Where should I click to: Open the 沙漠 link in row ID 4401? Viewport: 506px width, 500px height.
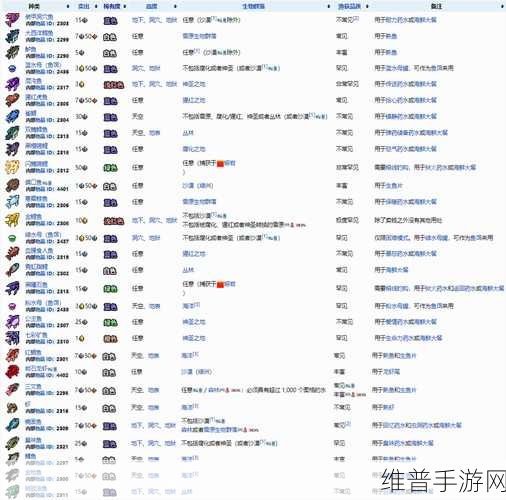(188, 185)
